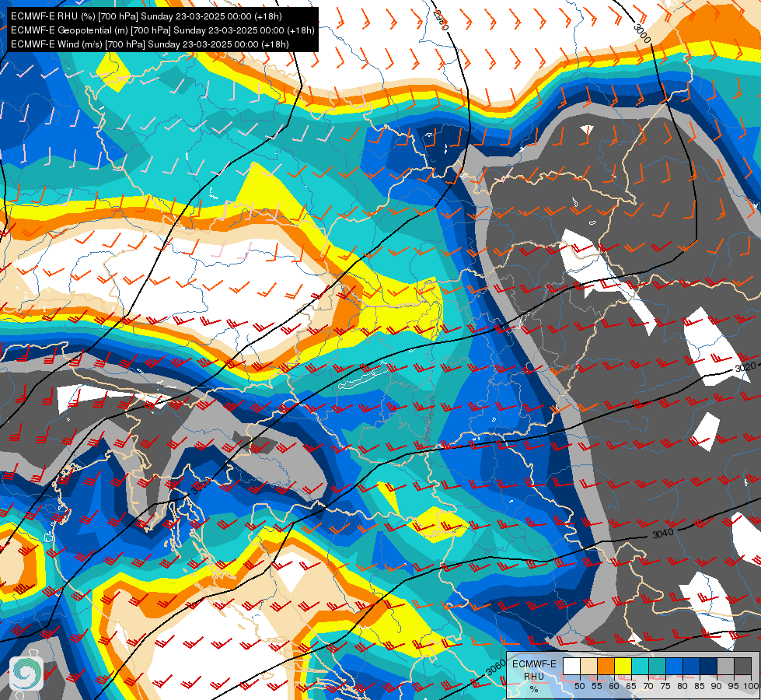The height and width of the screenshot is (700, 761).
Task: Pick the light gray 90-95 legend swatch
Action: click(725, 666)
